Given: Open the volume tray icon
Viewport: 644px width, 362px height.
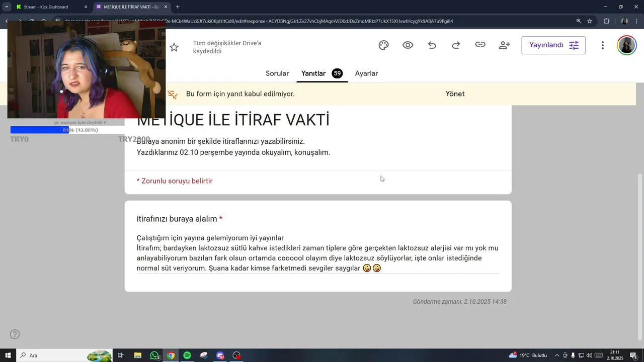Looking at the screenshot, I should [589, 355].
